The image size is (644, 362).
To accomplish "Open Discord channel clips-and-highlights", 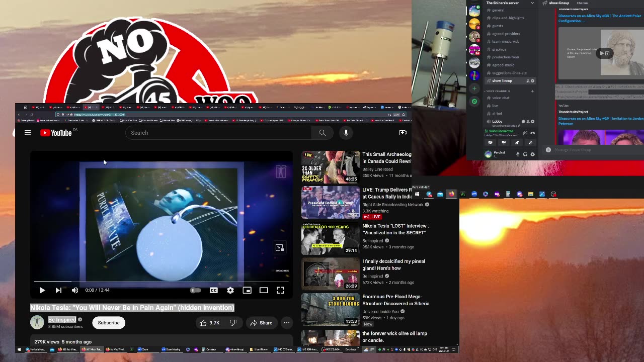I will [508, 18].
